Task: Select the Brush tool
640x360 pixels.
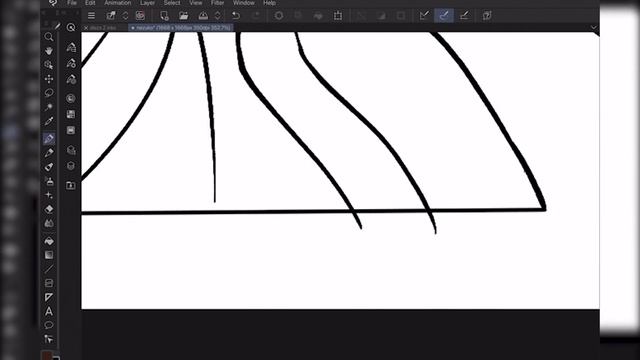Action: click(49, 167)
